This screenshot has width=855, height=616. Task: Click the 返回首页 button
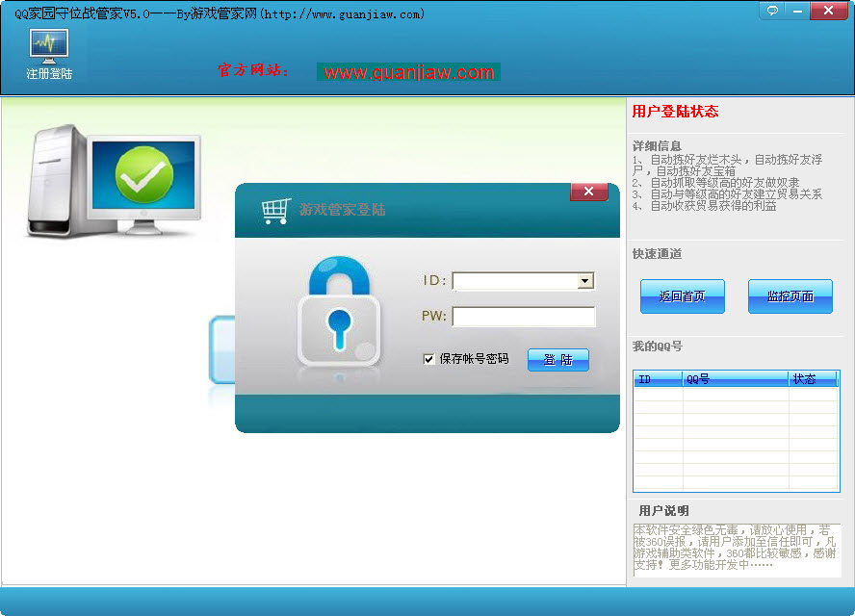pyautogui.click(x=682, y=296)
